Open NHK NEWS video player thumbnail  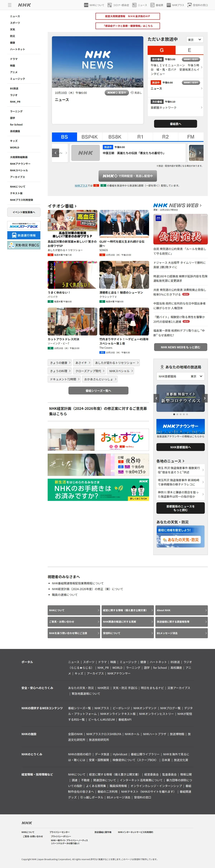[x=97, y=62]
